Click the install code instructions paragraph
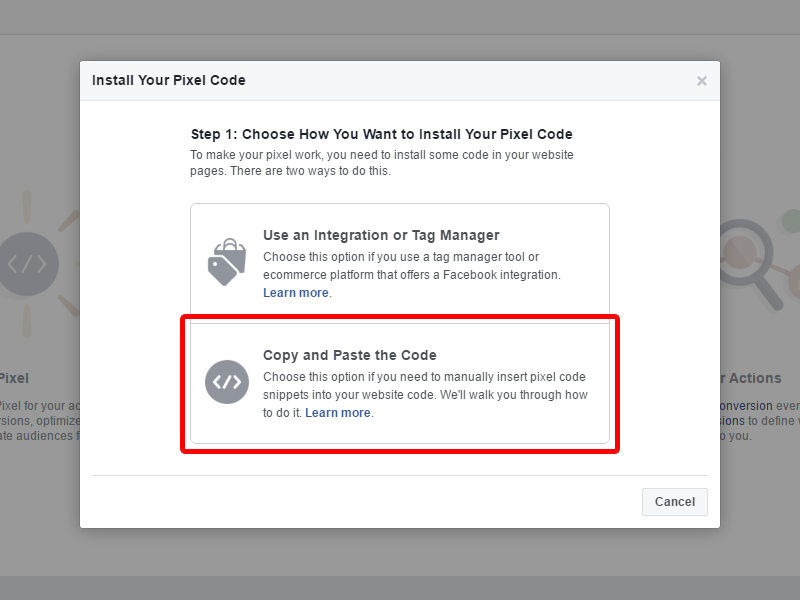 point(382,163)
